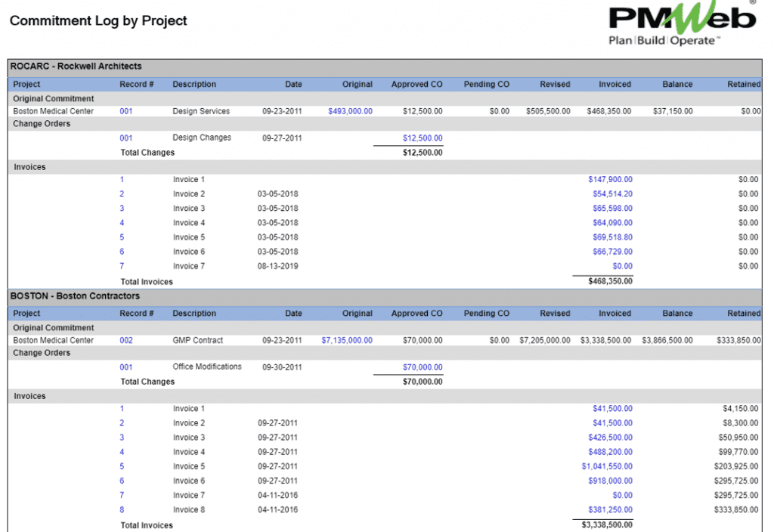Click the Retained column header in Boston table
Viewport: 774px width, 532px height.
(x=744, y=314)
